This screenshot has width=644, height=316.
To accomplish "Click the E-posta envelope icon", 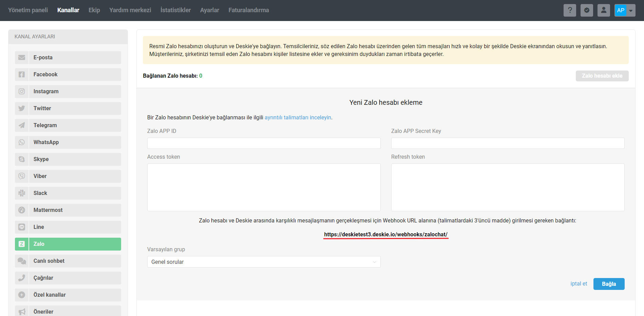I will click(x=22, y=58).
